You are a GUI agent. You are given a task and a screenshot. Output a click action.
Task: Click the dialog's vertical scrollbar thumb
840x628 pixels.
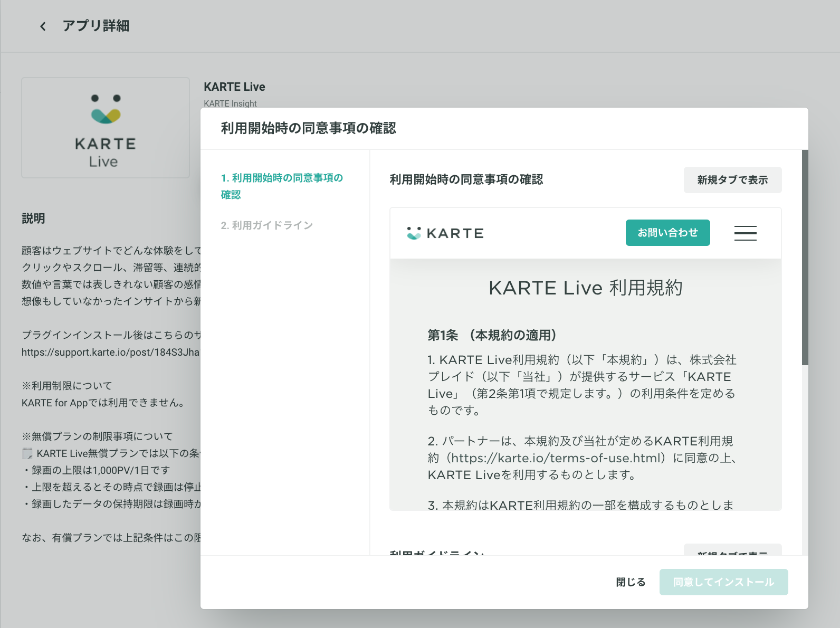click(805, 258)
